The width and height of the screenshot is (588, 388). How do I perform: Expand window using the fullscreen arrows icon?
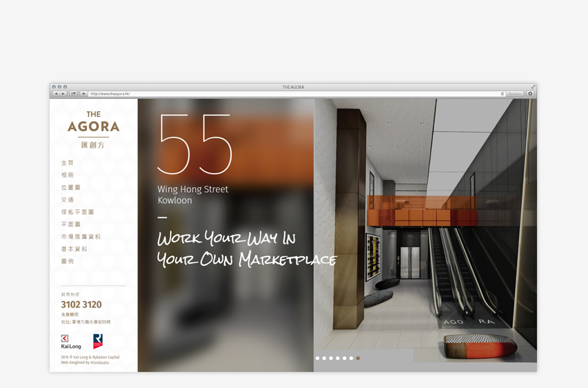coord(533,87)
